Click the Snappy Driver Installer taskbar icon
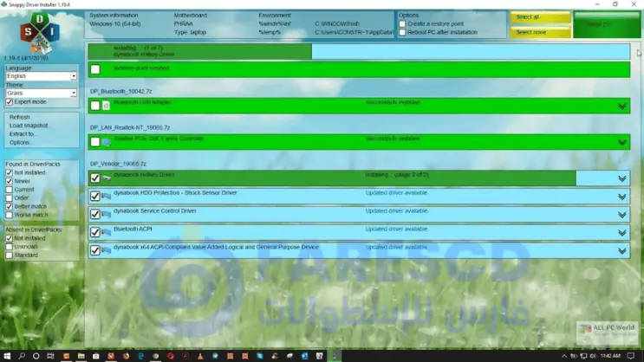644x362 pixels. [335, 356]
